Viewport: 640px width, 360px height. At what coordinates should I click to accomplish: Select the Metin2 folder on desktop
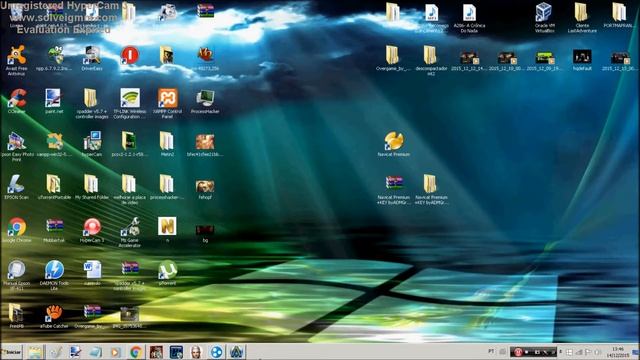click(x=167, y=144)
